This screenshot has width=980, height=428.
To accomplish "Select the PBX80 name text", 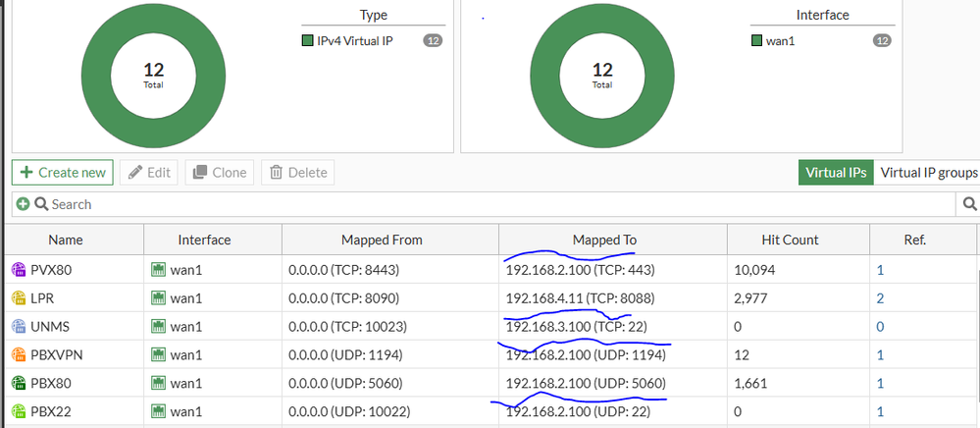I will [49, 384].
